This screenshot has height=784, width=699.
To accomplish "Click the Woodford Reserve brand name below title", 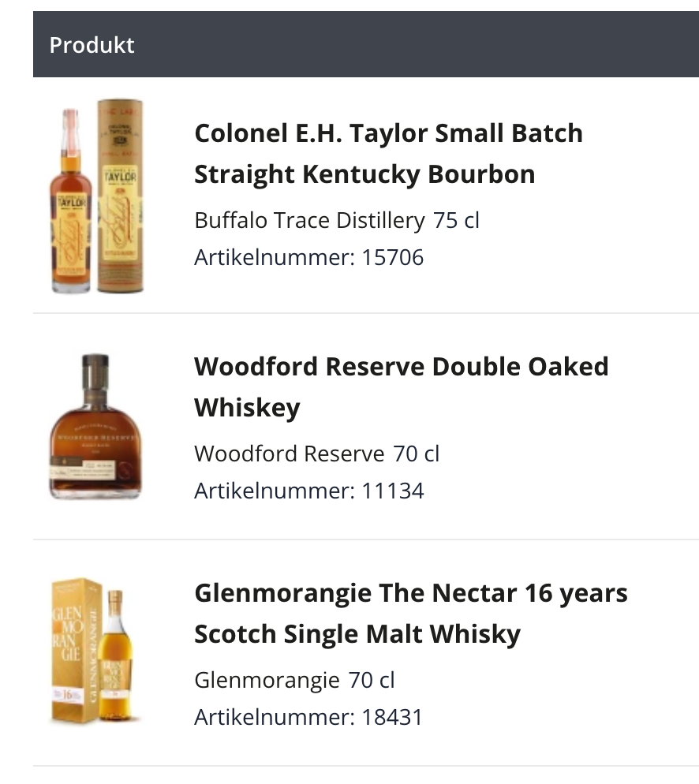I will pyautogui.click(x=289, y=454).
